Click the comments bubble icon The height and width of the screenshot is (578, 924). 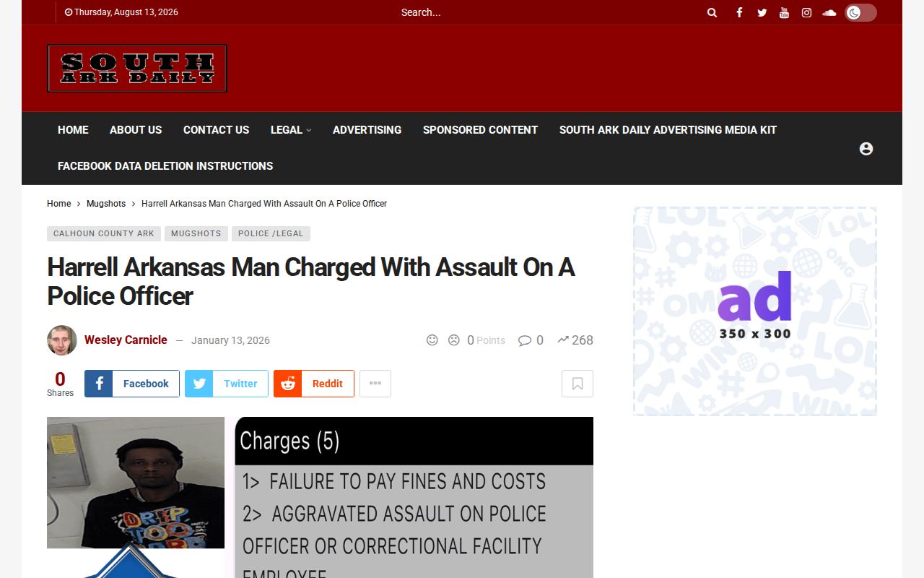[525, 340]
